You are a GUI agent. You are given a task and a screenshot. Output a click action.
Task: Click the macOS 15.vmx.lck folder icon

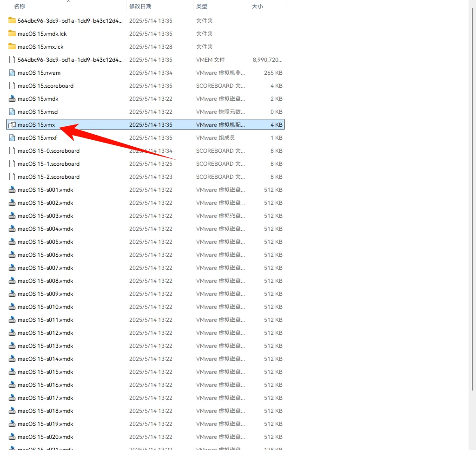(x=12, y=47)
